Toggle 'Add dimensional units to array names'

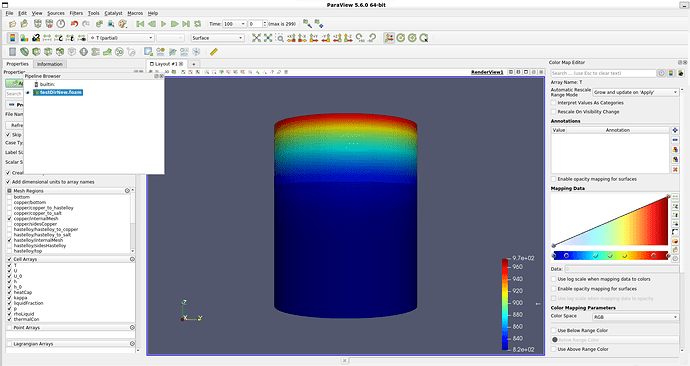click(8, 182)
